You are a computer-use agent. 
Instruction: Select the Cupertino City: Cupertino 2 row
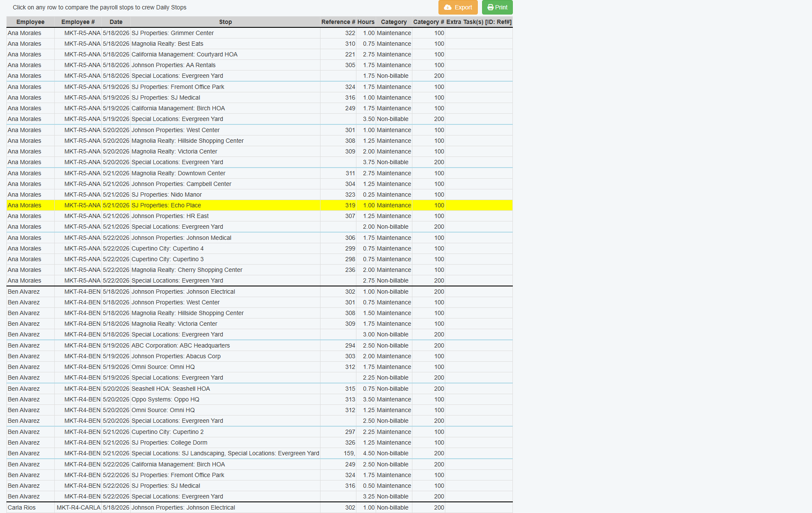(259, 432)
